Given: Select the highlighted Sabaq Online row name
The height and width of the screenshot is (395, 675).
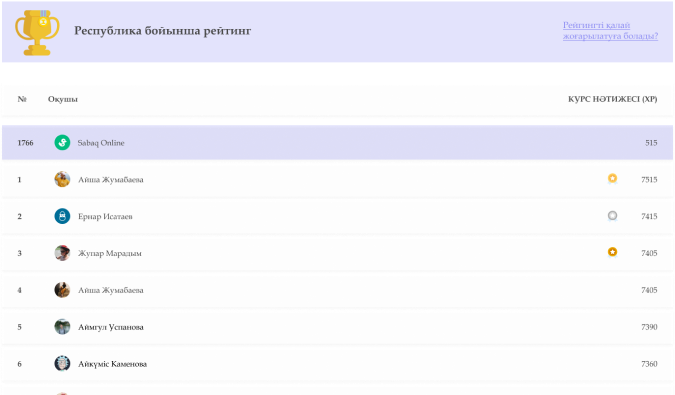Looking at the screenshot, I should 101,143.
